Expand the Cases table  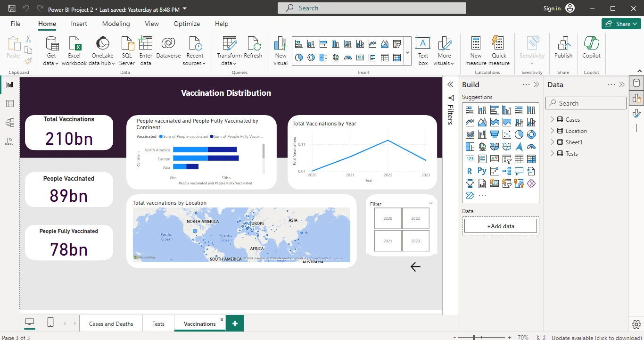(x=553, y=120)
